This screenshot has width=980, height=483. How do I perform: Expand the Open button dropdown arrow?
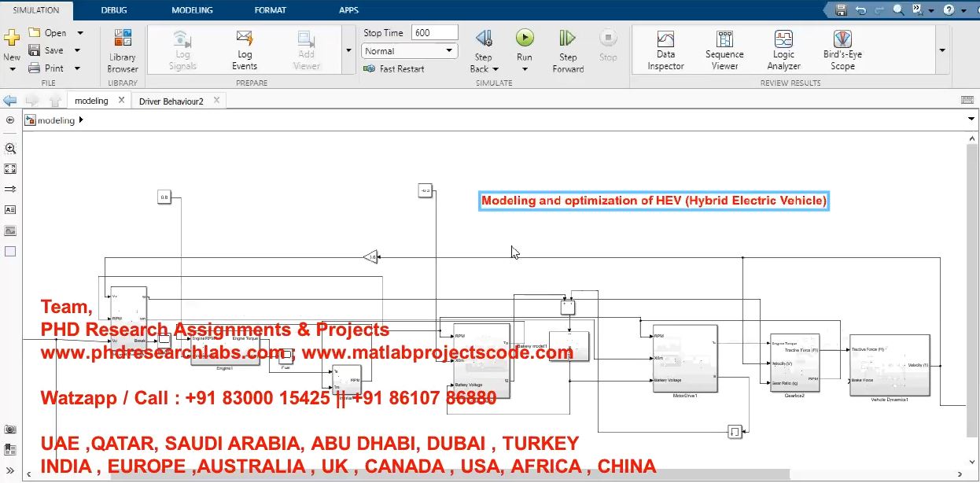80,33
